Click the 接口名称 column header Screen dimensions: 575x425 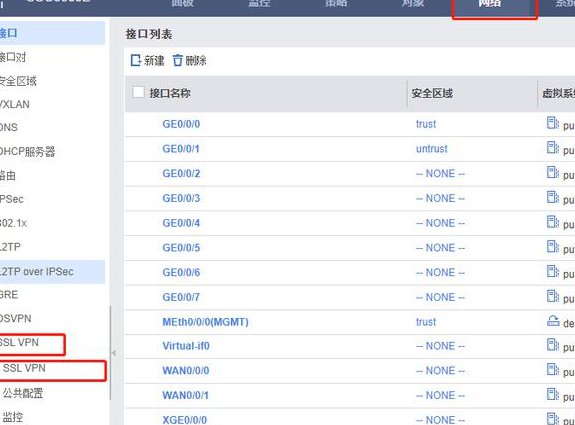pyautogui.click(x=170, y=93)
